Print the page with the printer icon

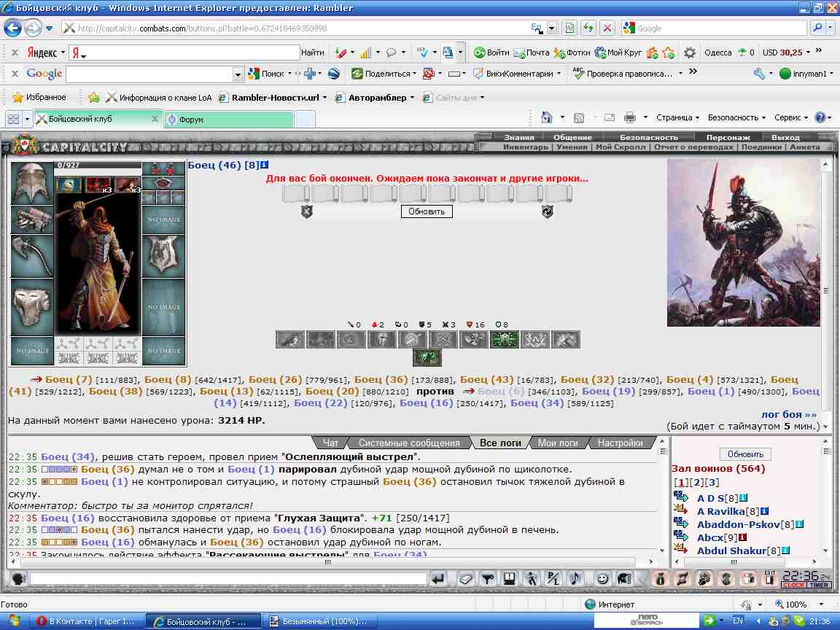630,117
